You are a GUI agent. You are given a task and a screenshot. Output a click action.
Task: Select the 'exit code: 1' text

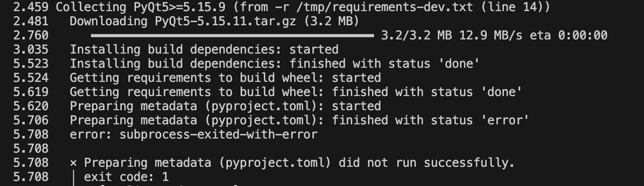[x=126, y=177]
